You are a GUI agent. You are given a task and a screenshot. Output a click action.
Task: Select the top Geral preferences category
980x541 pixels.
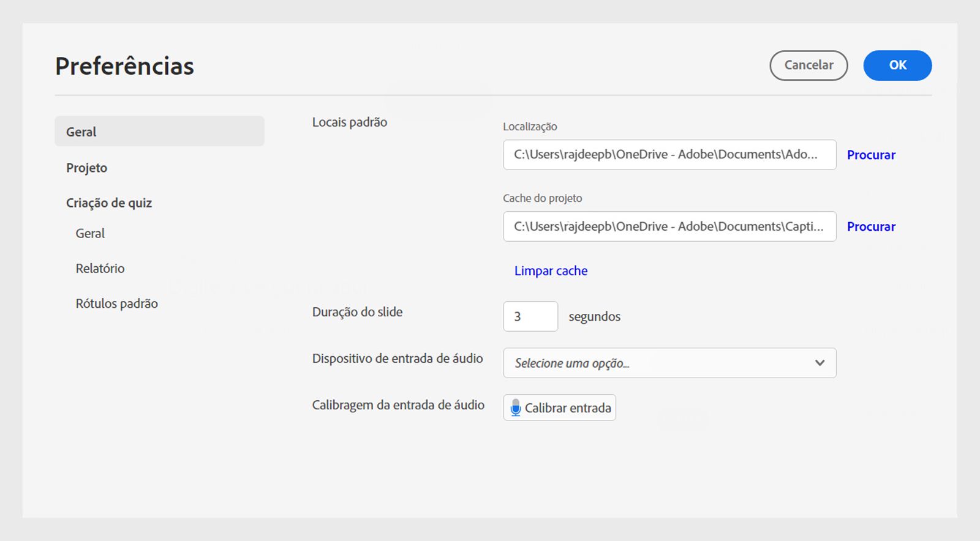tap(159, 132)
